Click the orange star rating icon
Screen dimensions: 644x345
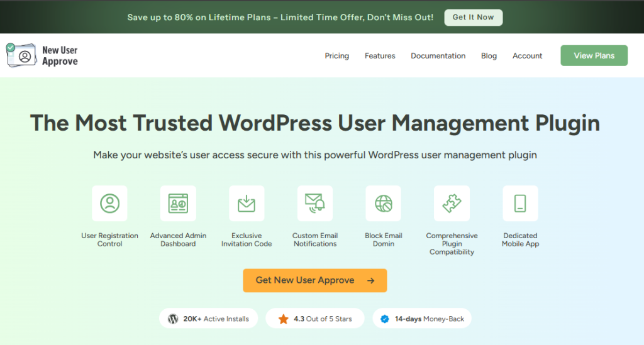[x=284, y=319]
